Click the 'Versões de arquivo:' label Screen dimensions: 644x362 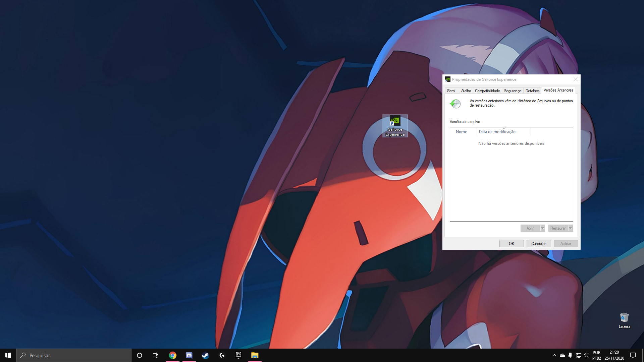[x=465, y=122]
